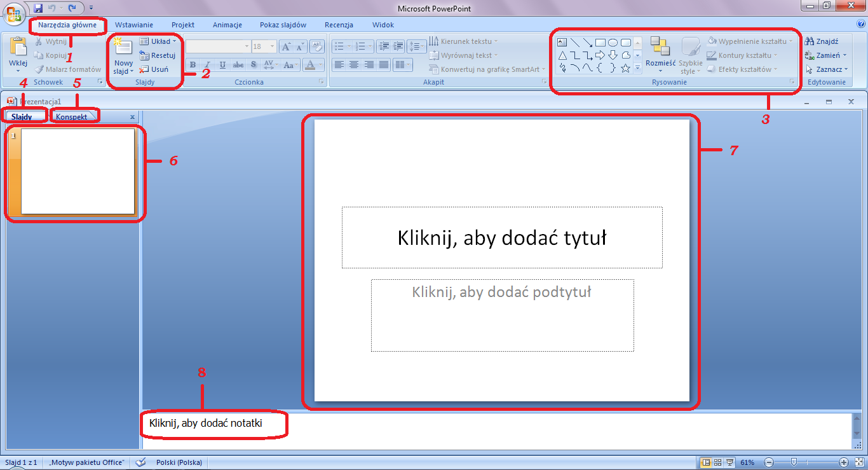Click the title placeholder 'Kliknij, aby dodać tytuł'
The image size is (868, 470).
502,237
